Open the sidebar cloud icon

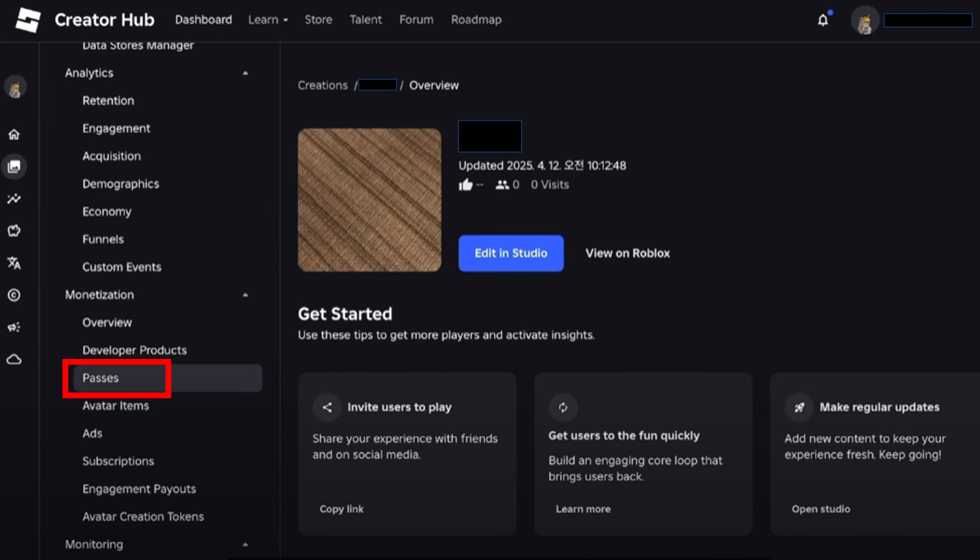[14, 360]
